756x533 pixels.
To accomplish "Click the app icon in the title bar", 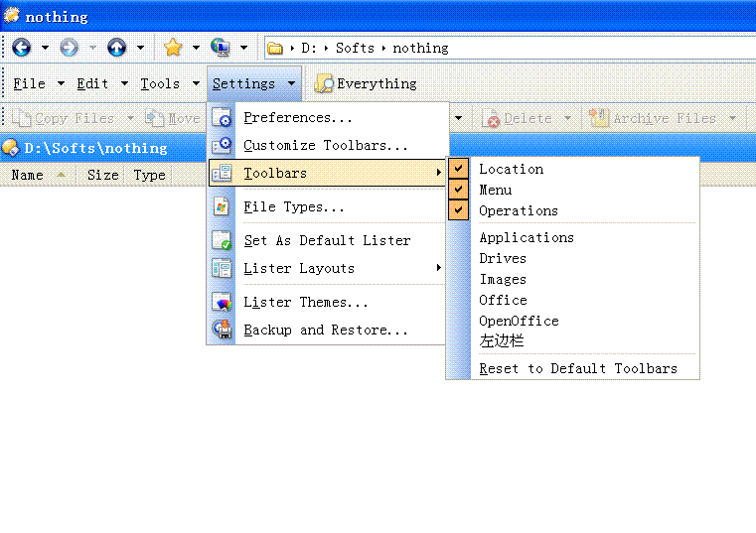I will coord(12,16).
